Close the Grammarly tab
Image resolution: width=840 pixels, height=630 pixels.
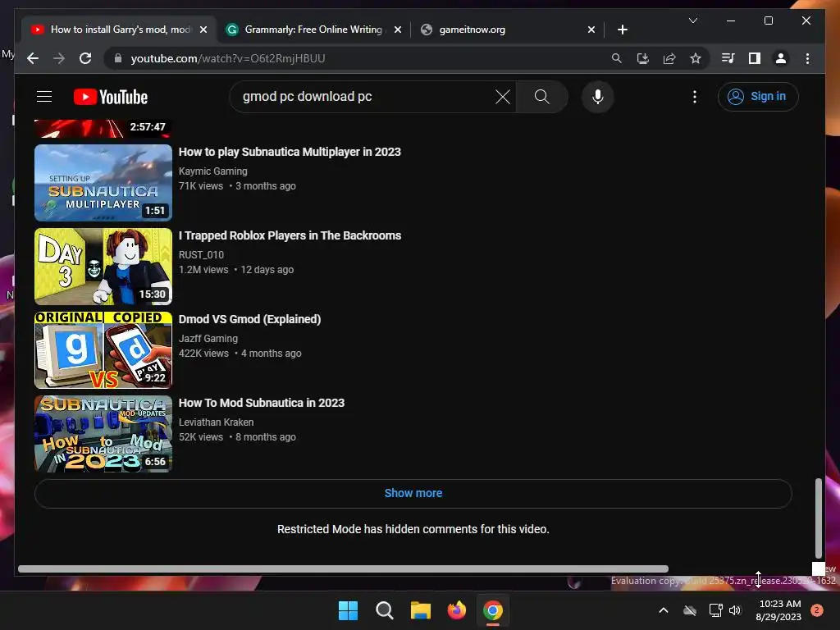click(398, 30)
